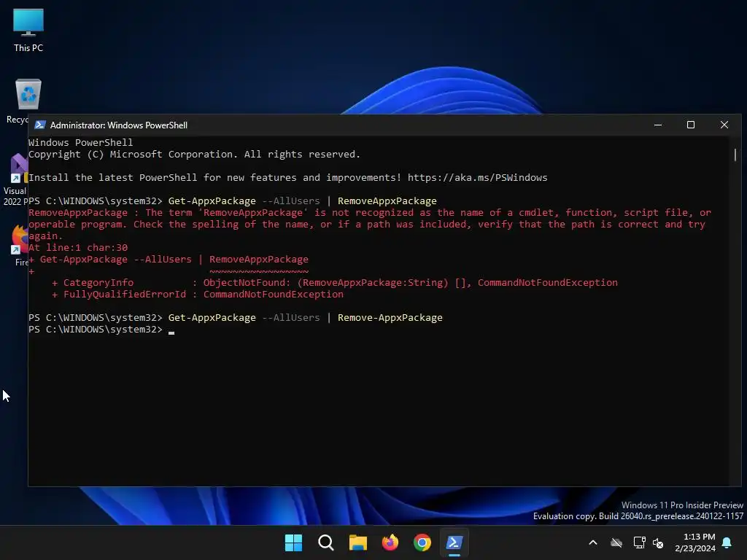This screenshot has width=747, height=560.
Task: Open the clock showing 1:13 PM
Action: (695, 542)
